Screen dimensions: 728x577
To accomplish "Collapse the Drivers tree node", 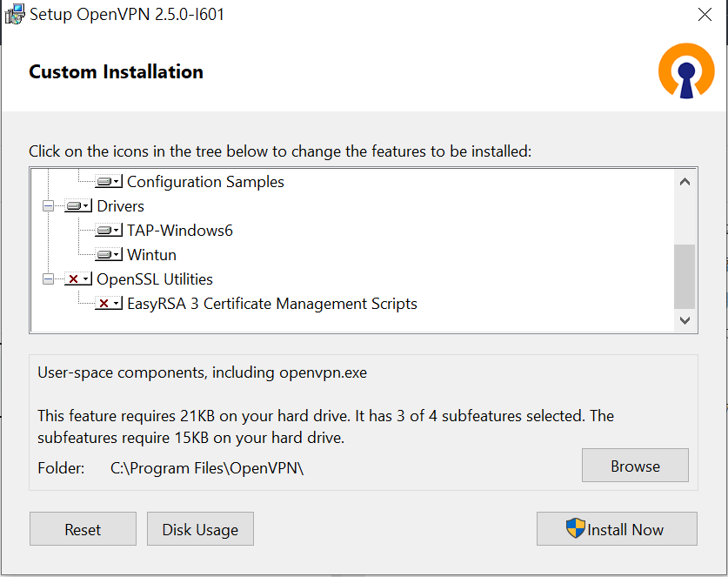I will click(x=48, y=206).
